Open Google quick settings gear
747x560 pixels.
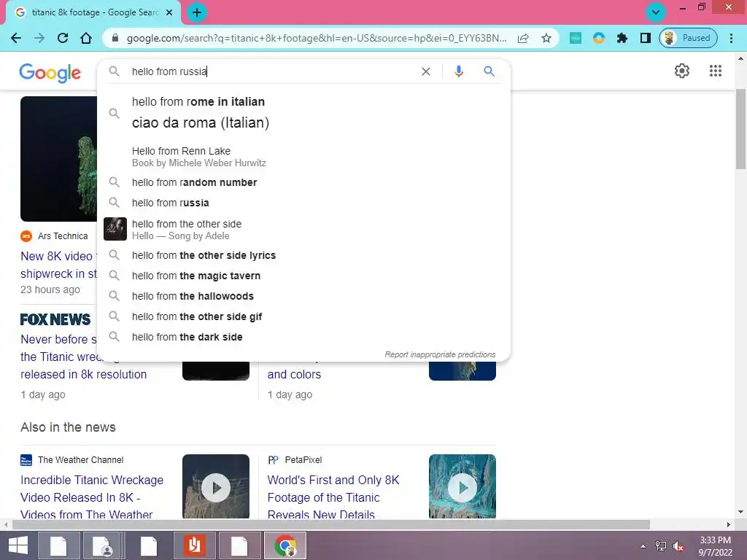pyautogui.click(x=682, y=71)
